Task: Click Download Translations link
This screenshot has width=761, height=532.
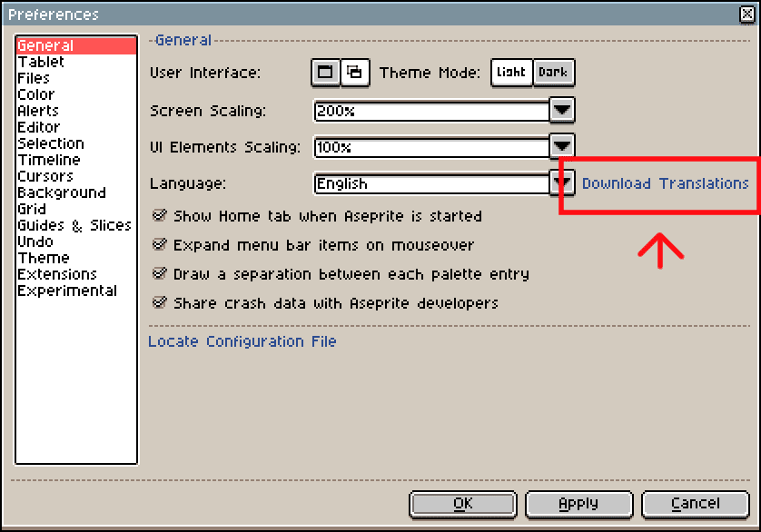Action: (666, 183)
